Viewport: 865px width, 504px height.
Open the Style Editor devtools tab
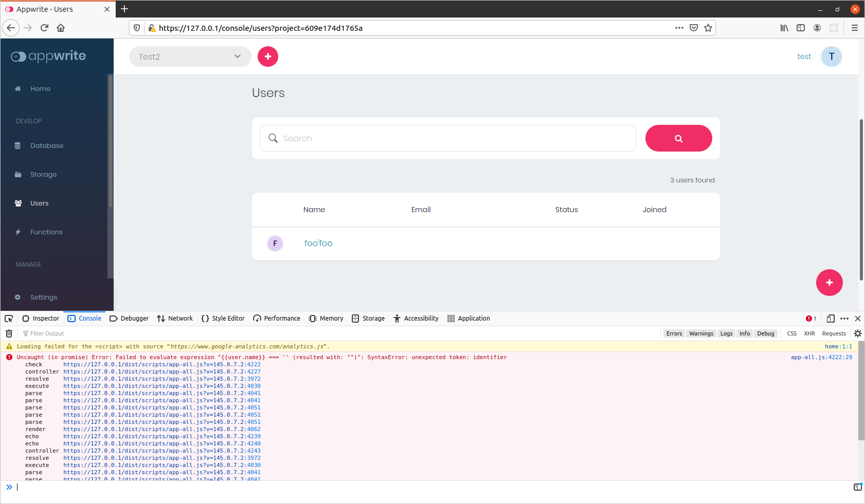tap(223, 319)
